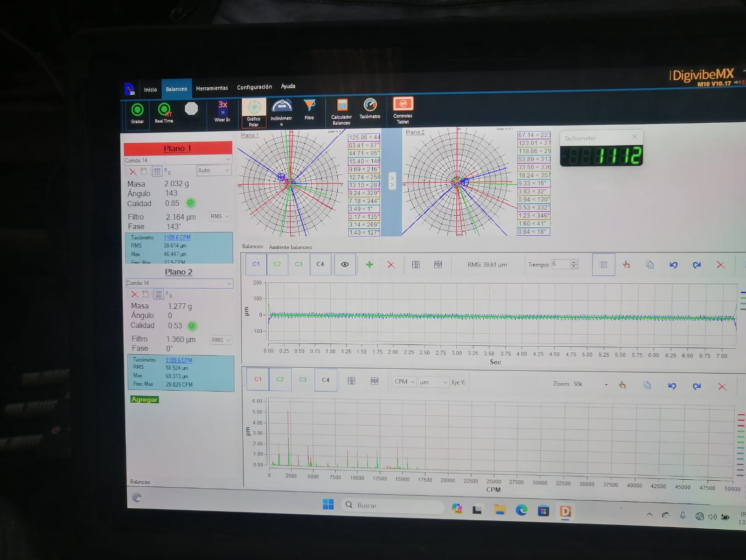The height and width of the screenshot is (560, 746).
Task: Open the Windows Start menu
Action: pos(328,504)
